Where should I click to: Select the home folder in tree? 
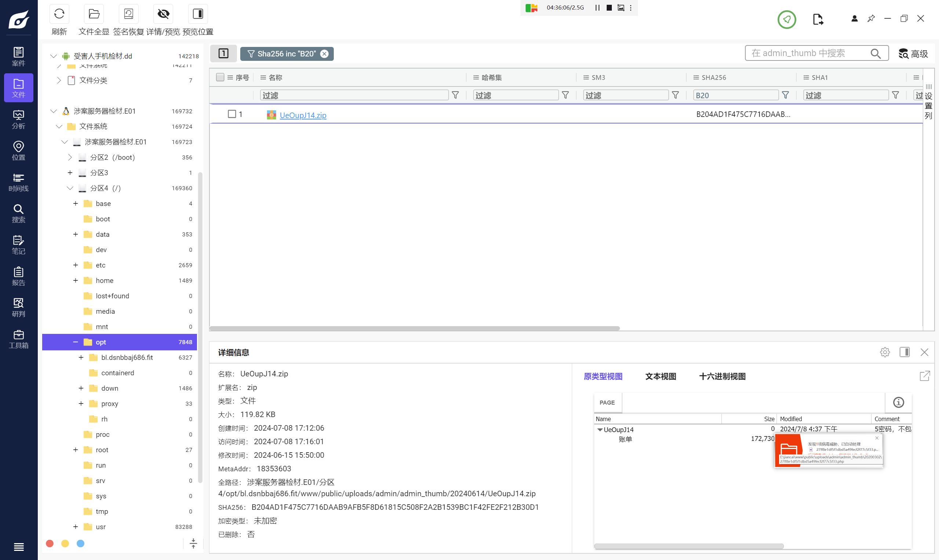(x=105, y=280)
